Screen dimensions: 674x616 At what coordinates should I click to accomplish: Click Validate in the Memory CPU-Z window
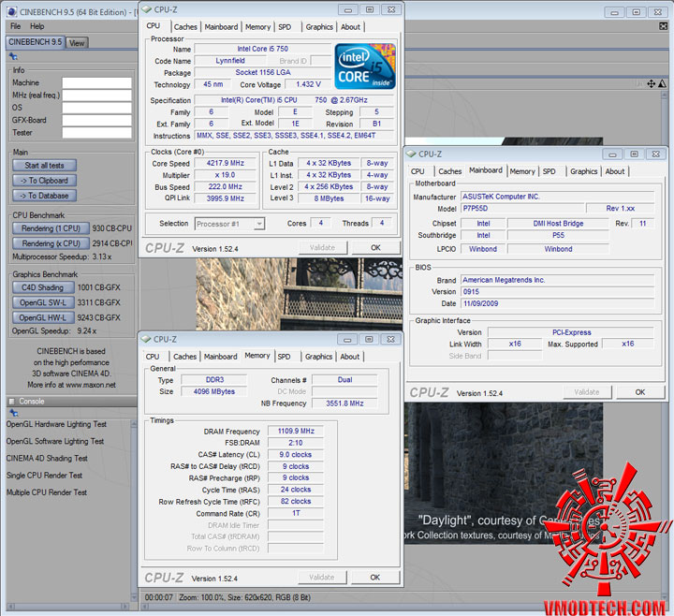321,578
